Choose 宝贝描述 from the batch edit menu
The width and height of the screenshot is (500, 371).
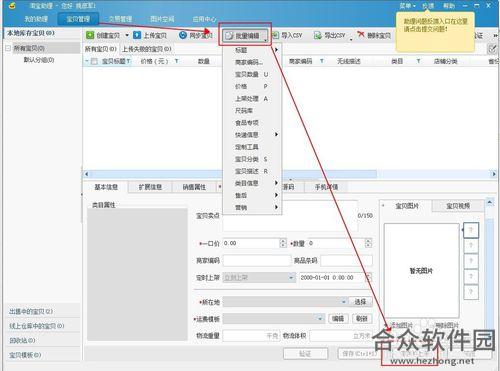252,171
